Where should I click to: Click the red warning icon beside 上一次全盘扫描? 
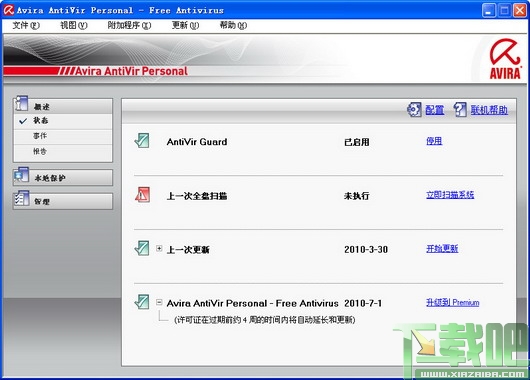(142, 195)
